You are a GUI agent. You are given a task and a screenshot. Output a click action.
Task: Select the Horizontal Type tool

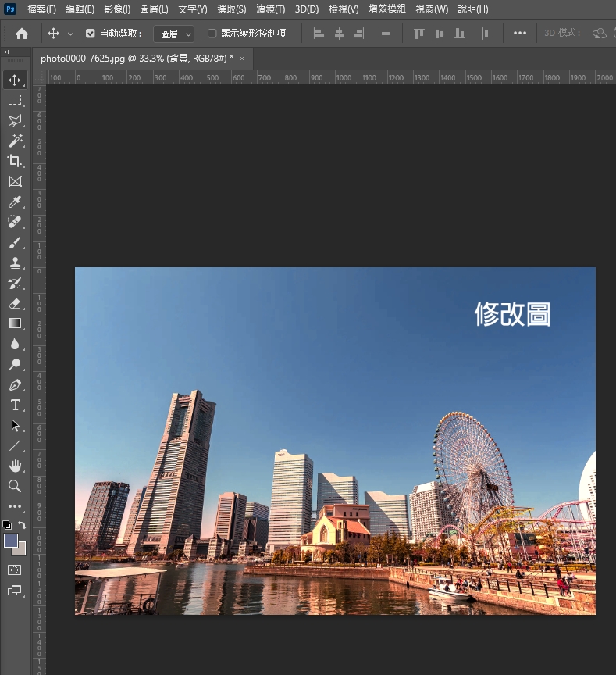click(15, 405)
